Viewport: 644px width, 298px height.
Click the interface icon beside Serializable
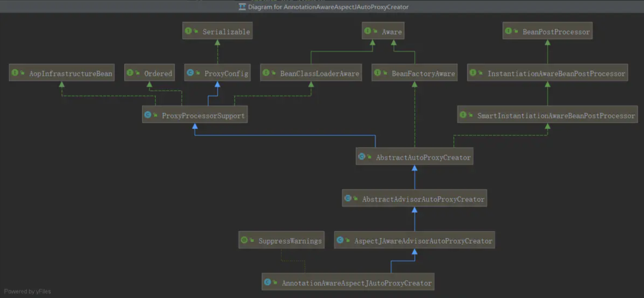pyautogui.click(x=188, y=31)
